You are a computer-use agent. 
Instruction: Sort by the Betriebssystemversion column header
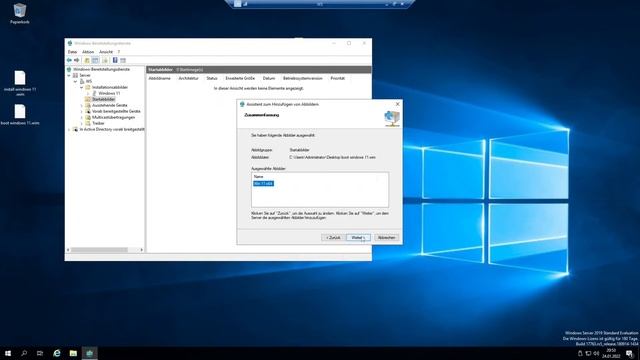click(x=303, y=78)
